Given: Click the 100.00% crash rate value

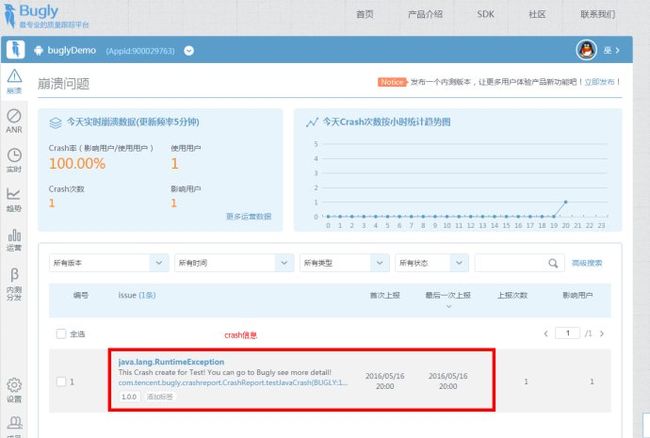Looking at the screenshot, I should coord(77,163).
